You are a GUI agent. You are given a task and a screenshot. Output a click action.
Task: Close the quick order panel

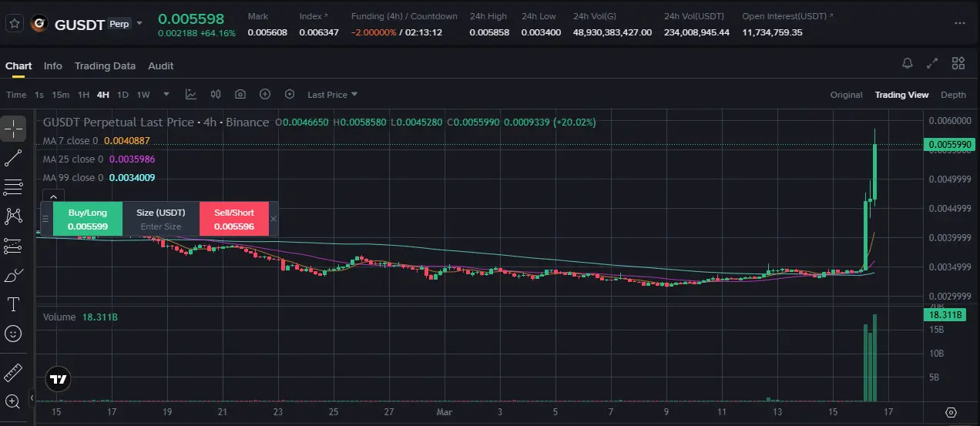(x=274, y=220)
